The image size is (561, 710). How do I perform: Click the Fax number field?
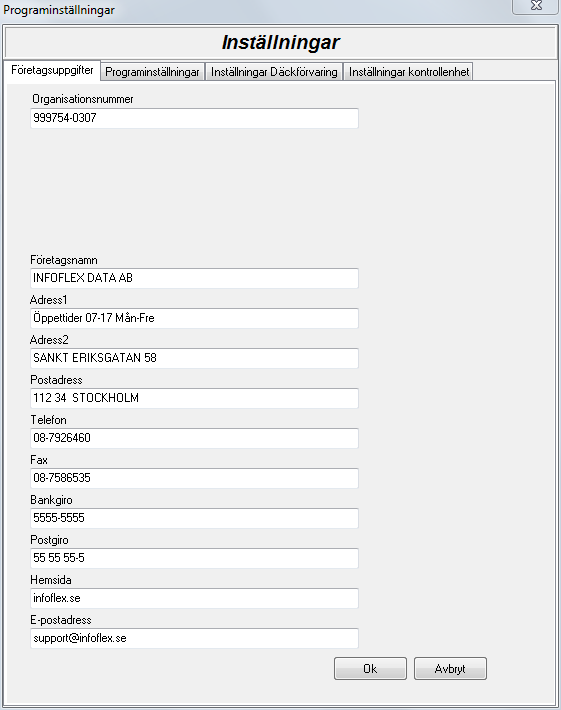pyautogui.click(x=194, y=478)
